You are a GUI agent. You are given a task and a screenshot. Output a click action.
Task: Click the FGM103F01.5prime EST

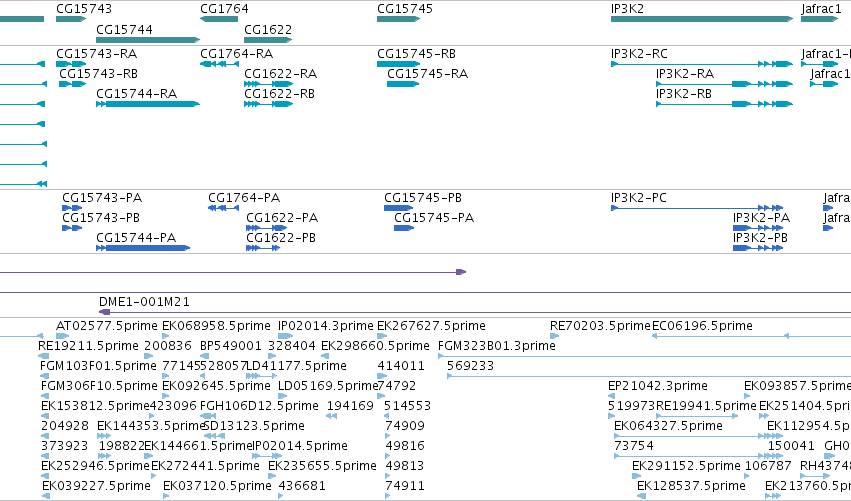click(x=45, y=376)
